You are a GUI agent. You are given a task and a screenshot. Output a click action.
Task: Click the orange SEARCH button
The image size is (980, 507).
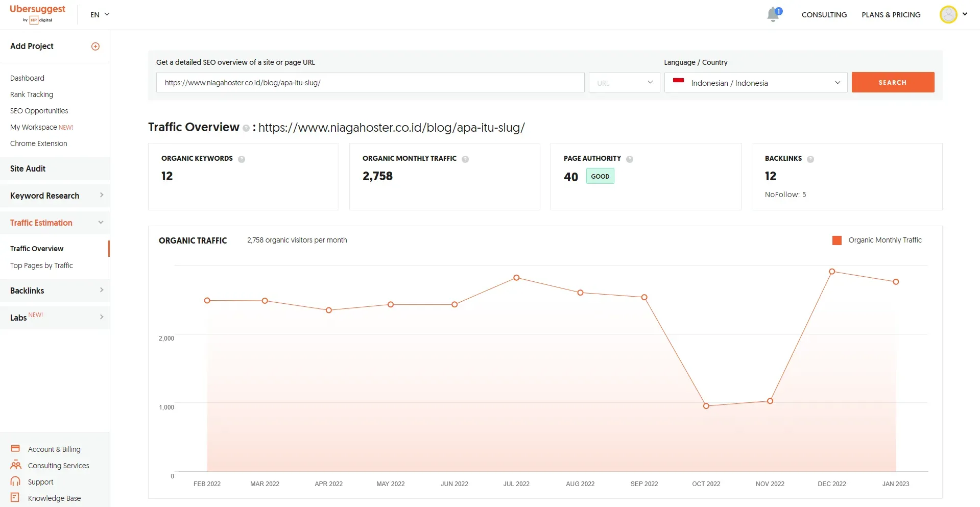point(893,82)
